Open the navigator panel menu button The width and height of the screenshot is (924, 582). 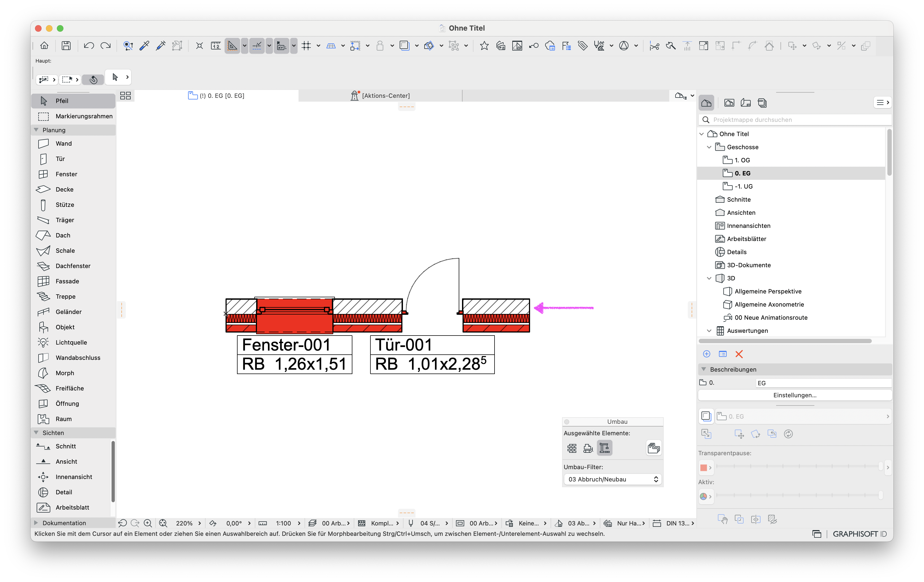point(882,103)
